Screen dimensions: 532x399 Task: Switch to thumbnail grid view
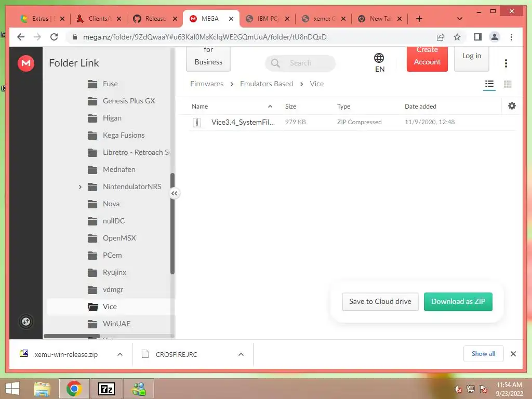point(508,84)
